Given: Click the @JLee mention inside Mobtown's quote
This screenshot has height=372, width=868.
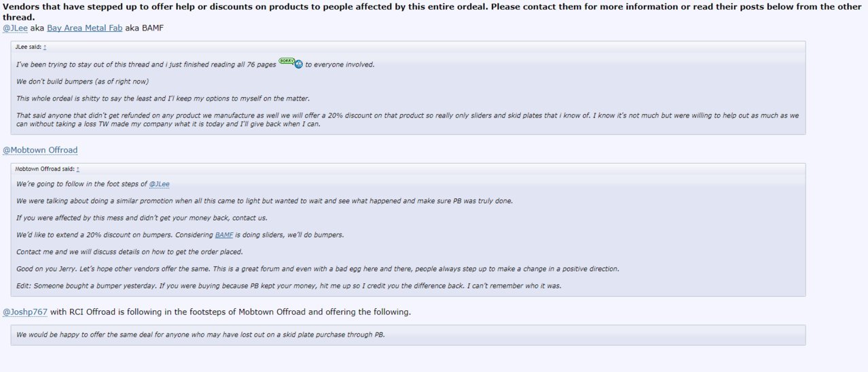Looking at the screenshot, I should pos(159,184).
